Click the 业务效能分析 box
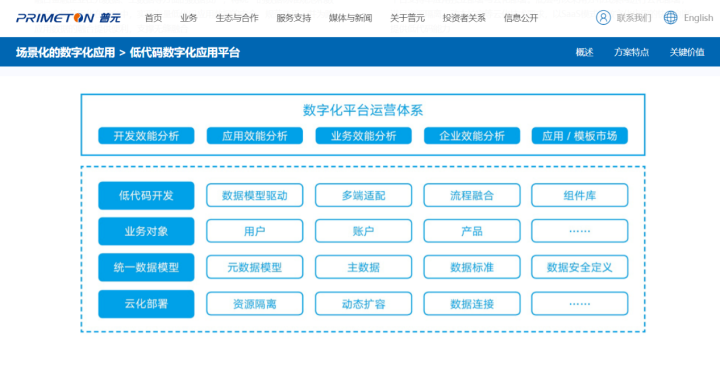 363,136
